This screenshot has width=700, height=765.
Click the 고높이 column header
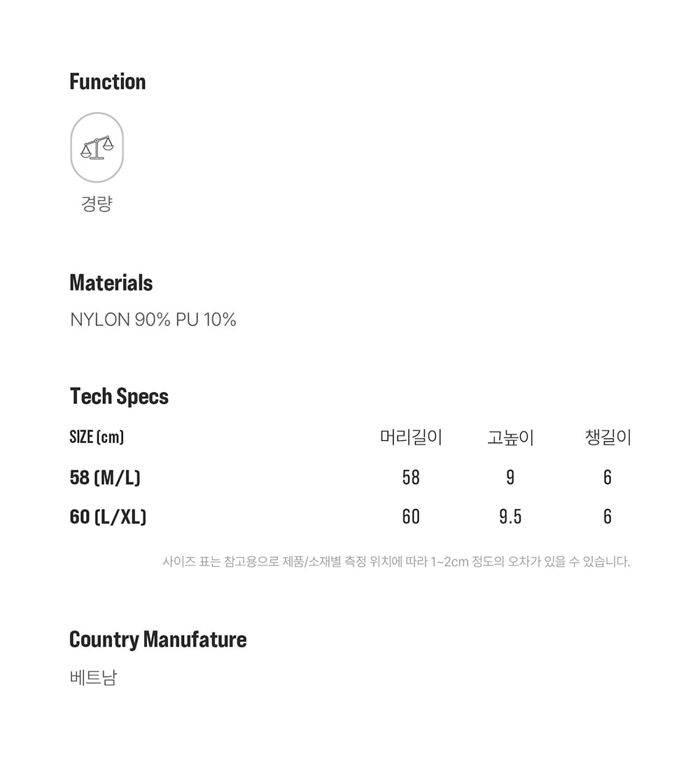click(x=510, y=437)
